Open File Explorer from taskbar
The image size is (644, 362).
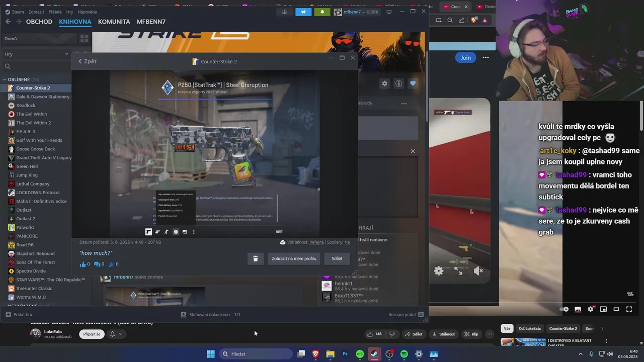click(x=331, y=354)
